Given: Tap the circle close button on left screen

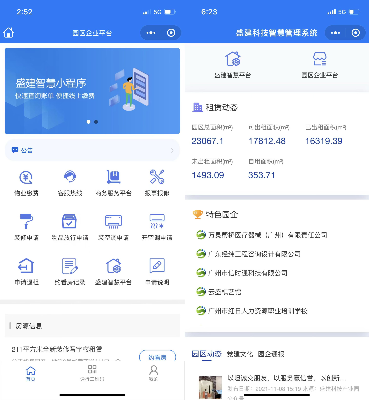Looking at the screenshot, I should tap(171, 33).
